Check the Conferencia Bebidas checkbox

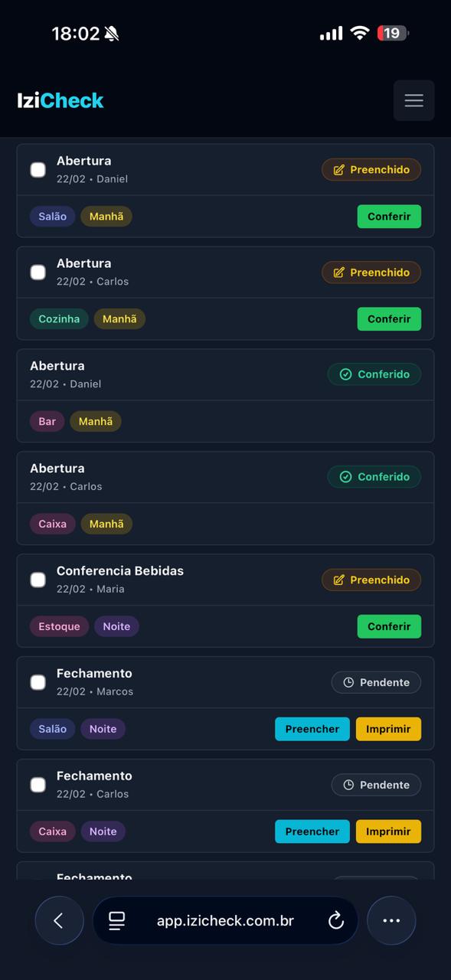(38, 580)
